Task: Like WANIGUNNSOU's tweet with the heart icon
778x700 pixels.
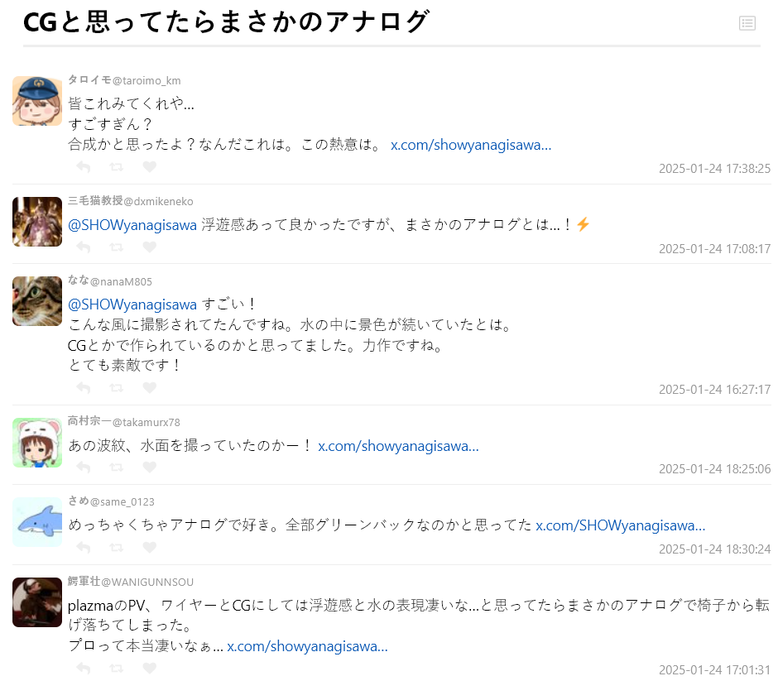Action: [x=149, y=669]
